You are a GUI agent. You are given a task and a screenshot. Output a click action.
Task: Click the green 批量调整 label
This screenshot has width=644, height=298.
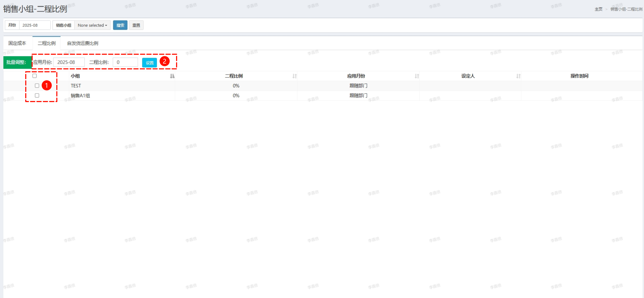pyautogui.click(x=18, y=62)
